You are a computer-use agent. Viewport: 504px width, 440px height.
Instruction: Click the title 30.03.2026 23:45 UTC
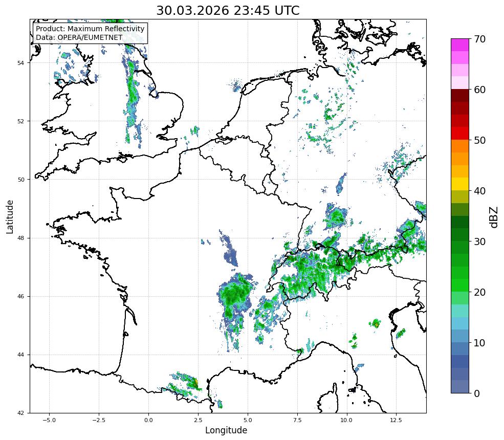click(x=228, y=10)
